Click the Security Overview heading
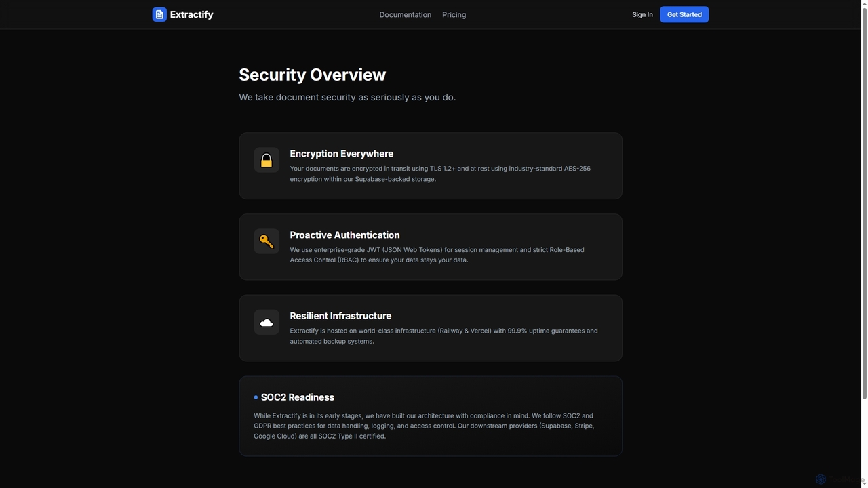This screenshot has width=868, height=488. tap(312, 75)
